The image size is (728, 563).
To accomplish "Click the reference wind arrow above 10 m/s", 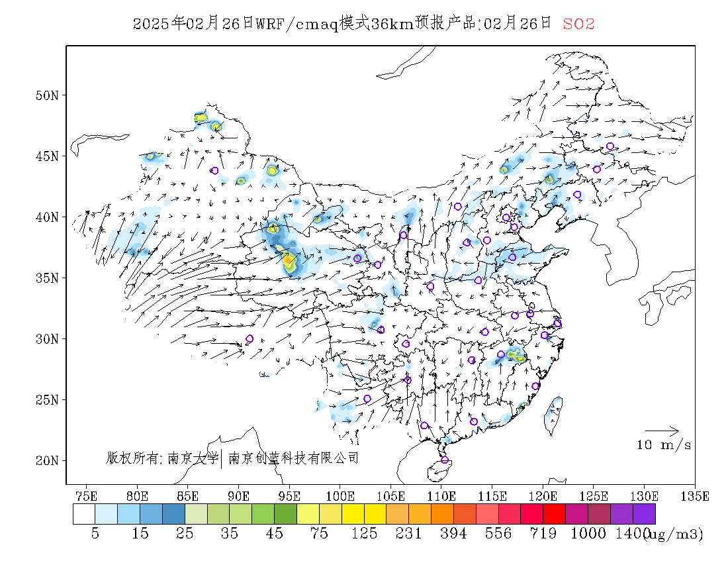I will coord(662,431).
